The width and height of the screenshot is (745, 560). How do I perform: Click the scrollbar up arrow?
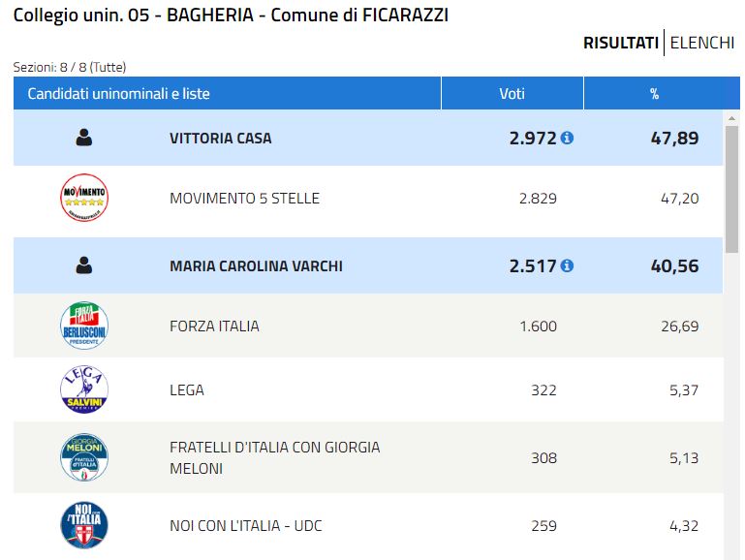click(x=731, y=118)
